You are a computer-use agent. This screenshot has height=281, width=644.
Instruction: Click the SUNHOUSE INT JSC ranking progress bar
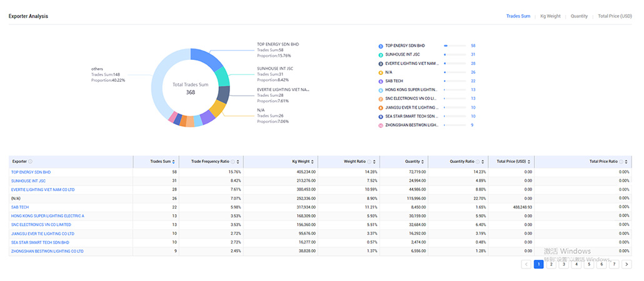pyautogui.click(x=455, y=54)
